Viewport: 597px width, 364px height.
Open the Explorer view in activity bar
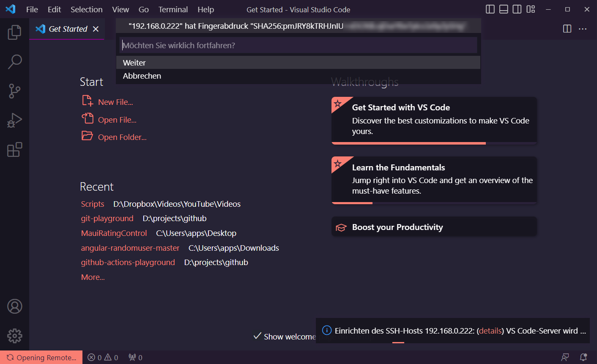point(14,32)
